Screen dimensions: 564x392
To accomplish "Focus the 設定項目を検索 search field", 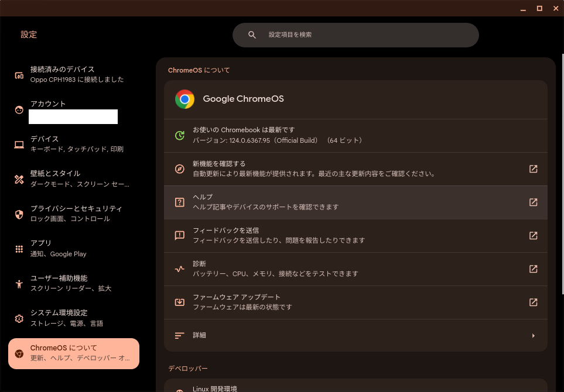I will (x=356, y=35).
